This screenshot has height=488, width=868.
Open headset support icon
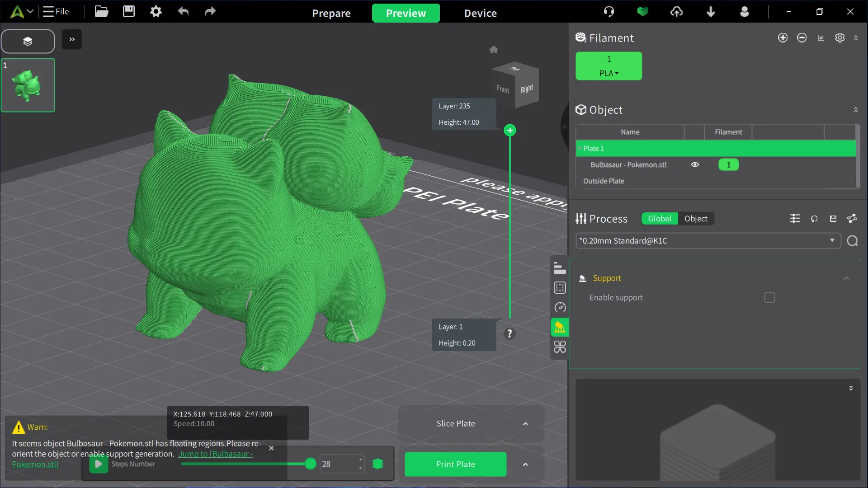click(x=609, y=12)
